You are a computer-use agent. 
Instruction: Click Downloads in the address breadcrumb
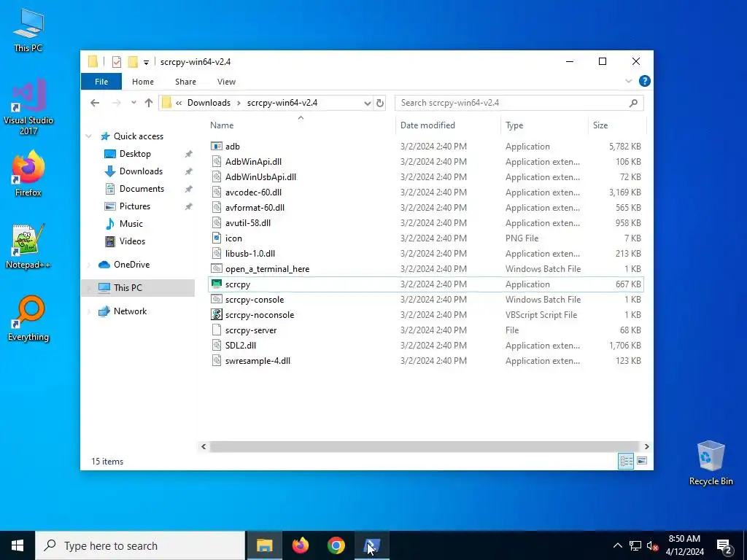(x=209, y=103)
